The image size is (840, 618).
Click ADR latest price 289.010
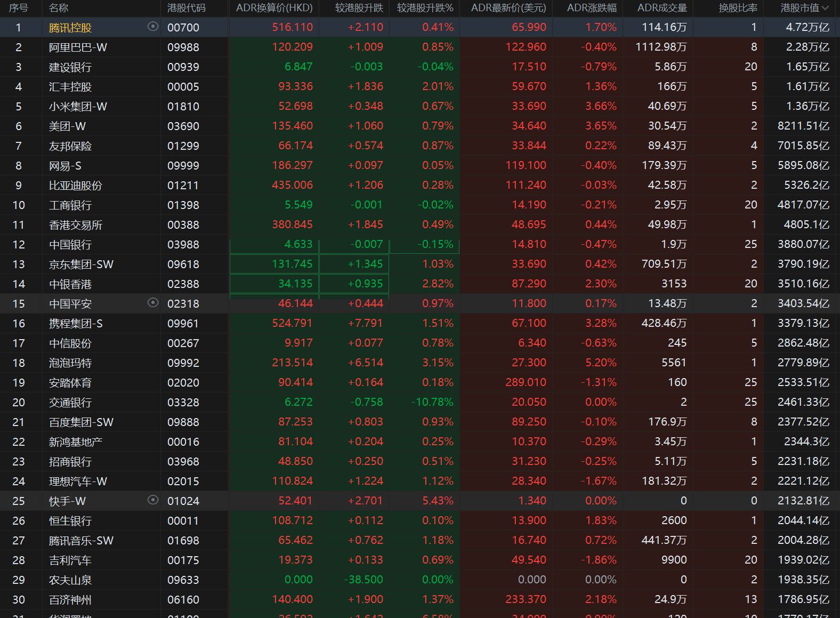(x=526, y=382)
